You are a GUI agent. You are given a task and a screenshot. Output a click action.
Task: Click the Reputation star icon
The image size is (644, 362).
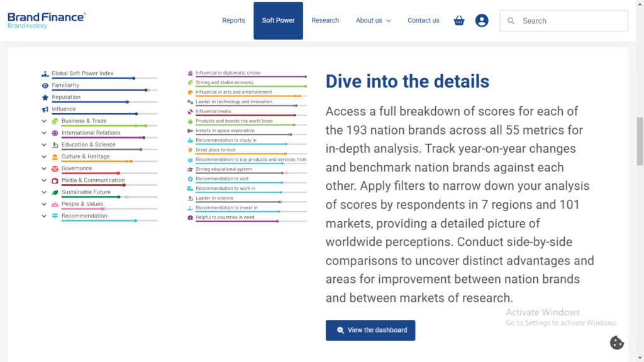pos(45,97)
